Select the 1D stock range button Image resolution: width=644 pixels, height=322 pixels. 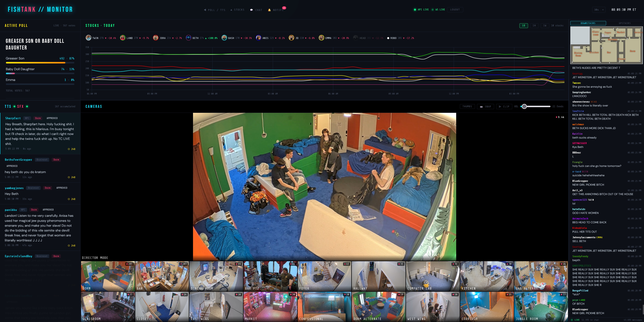pos(523,26)
